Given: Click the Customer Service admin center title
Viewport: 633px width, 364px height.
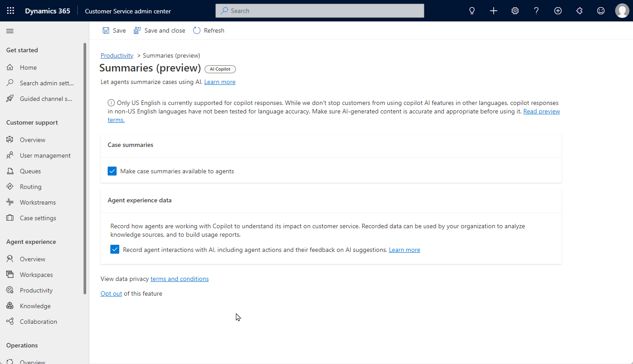Looking at the screenshot, I should click(128, 11).
